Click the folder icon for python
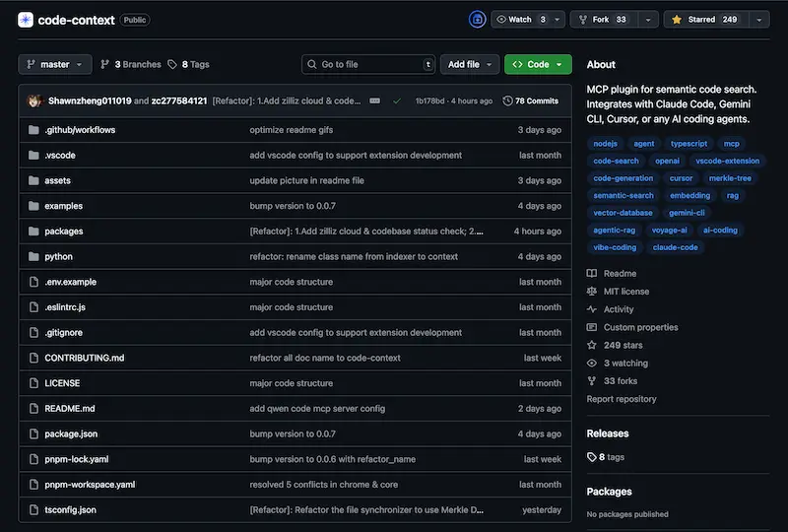The height and width of the screenshot is (532, 788). point(33,256)
